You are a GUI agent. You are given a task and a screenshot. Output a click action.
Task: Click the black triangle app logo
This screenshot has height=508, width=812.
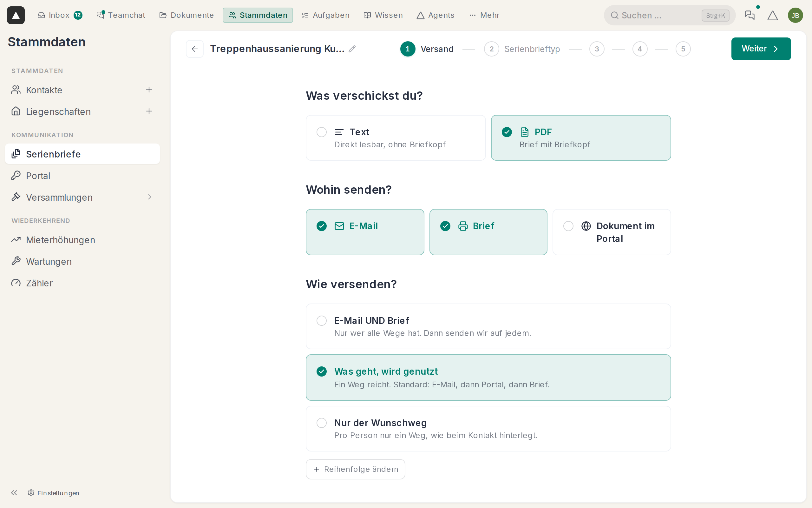pyautogui.click(x=16, y=15)
